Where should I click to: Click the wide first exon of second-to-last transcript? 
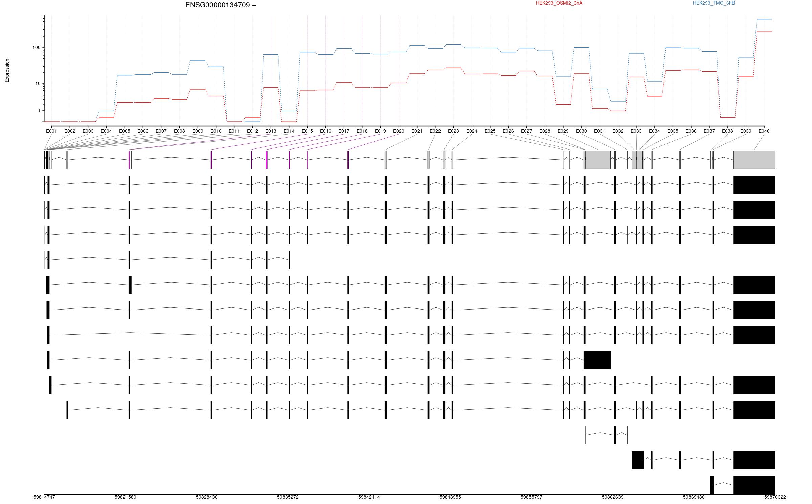click(x=638, y=460)
